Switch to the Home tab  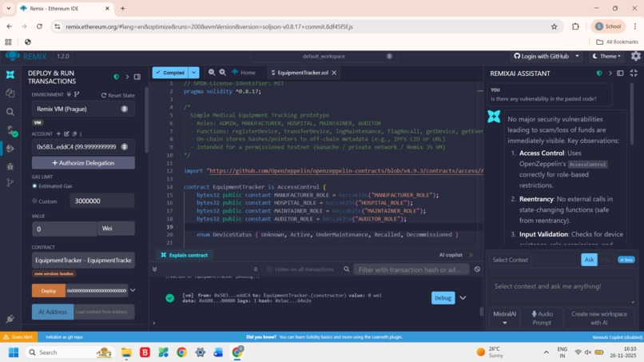244,72
